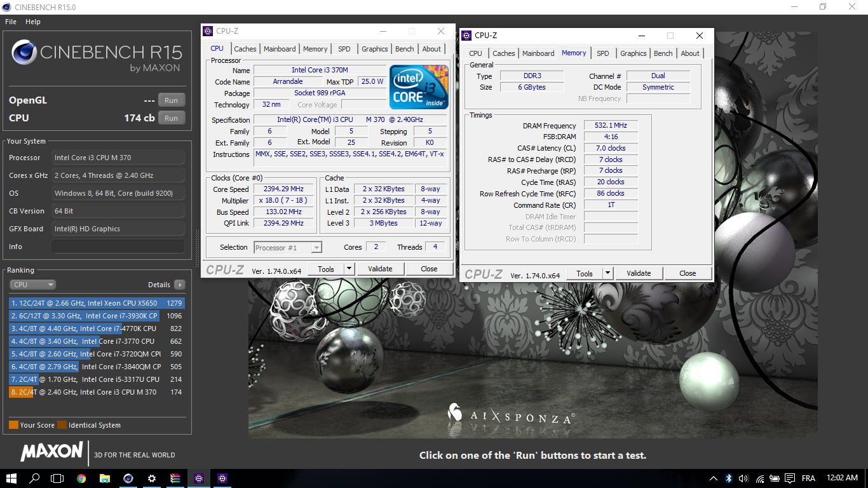Viewport: 868px width, 488px height.
Task: Click Validate in CPU-Z showing CPU tab
Action: pyautogui.click(x=380, y=269)
